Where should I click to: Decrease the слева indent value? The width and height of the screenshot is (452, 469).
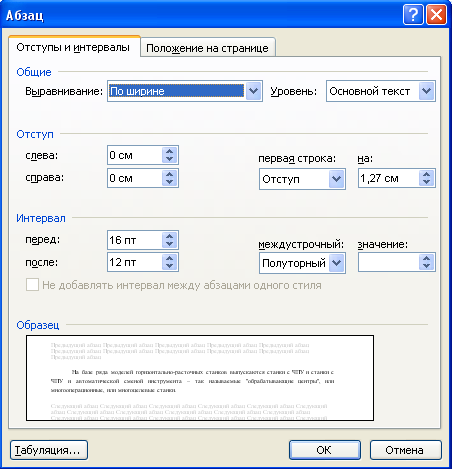point(170,159)
